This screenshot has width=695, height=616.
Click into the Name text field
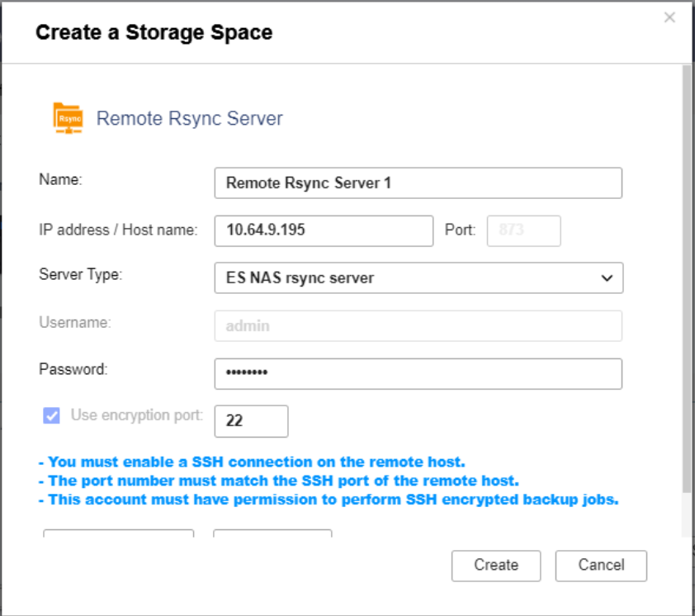coord(418,183)
